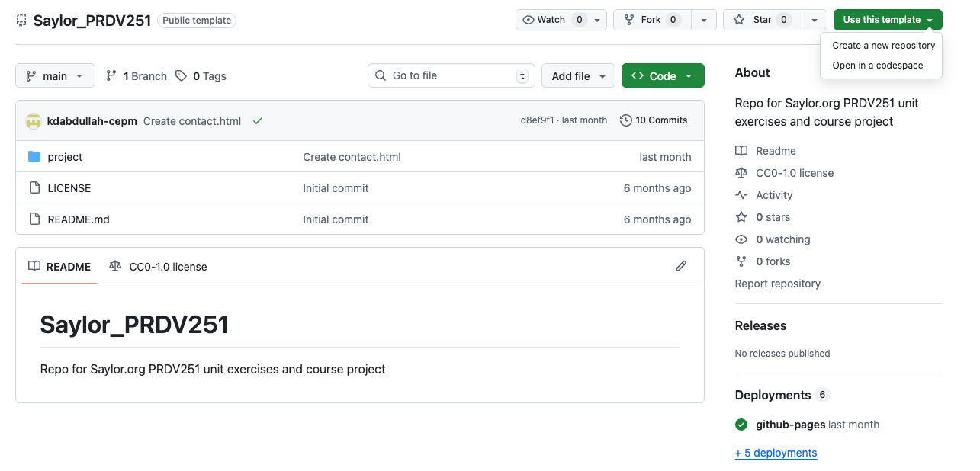The image size is (980, 471).
Task: Click the kdabullah-cepm avatar image
Action: (34, 121)
